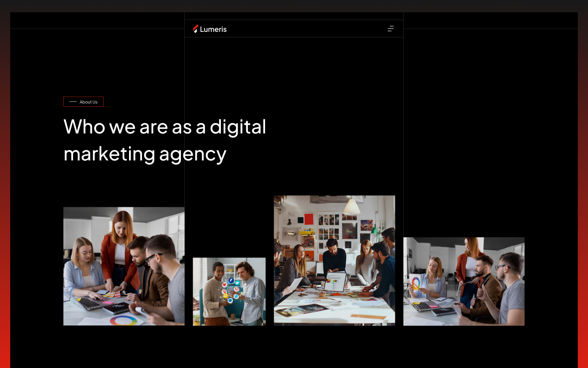This screenshot has height=368, width=588.
Task: Click the tablet screen on the studio table
Action: (335, 281)
